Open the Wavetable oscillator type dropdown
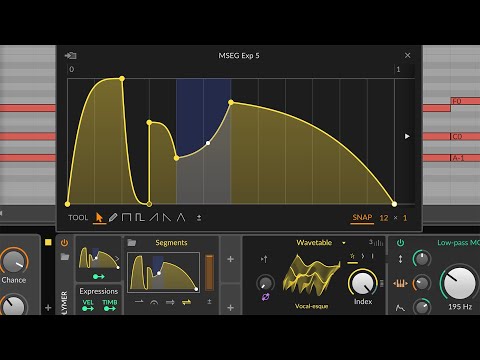 [x=344, y=243]
